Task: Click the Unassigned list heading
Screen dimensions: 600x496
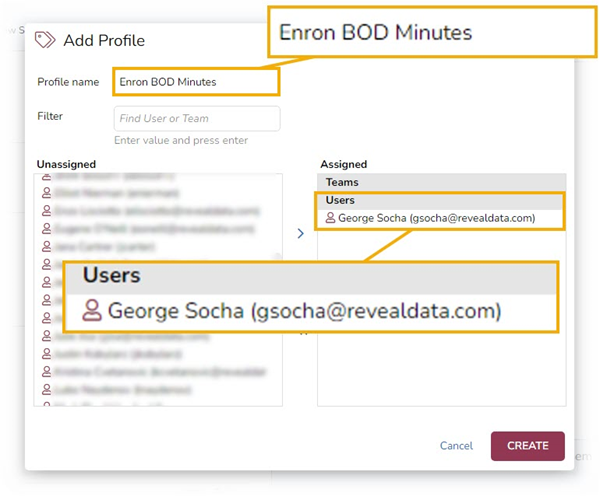Action: (66, 164)
